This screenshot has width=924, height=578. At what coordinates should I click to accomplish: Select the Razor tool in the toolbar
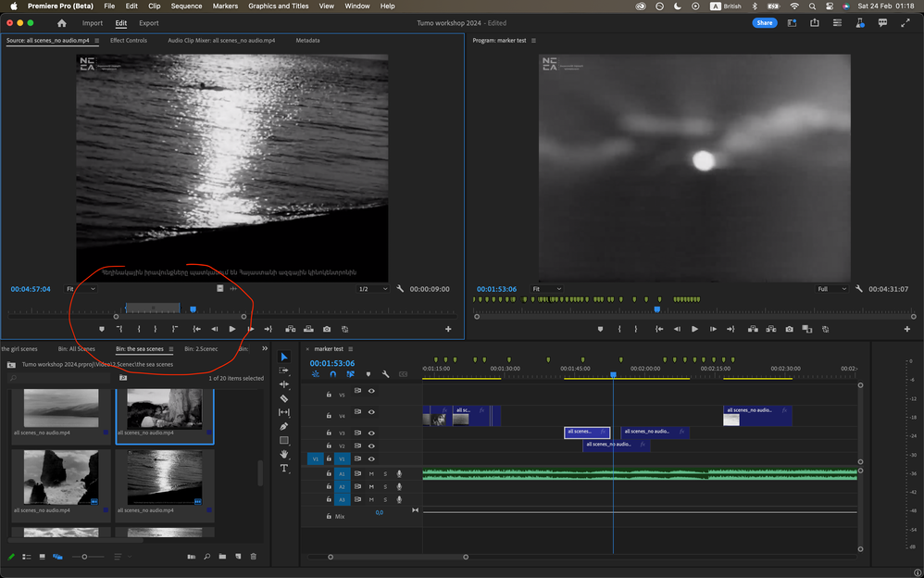[284, 398]
